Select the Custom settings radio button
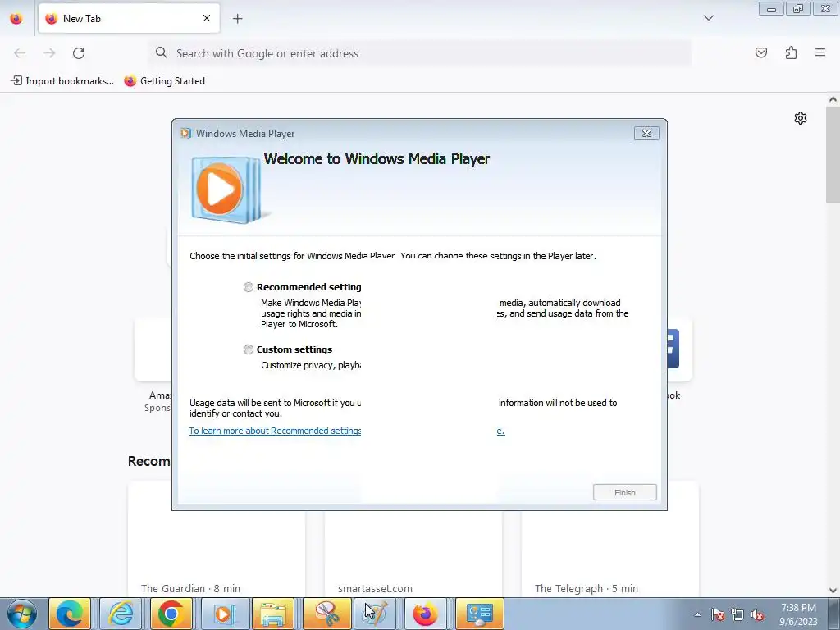Viewport: 840px width, 630px height. pos(248,349)
